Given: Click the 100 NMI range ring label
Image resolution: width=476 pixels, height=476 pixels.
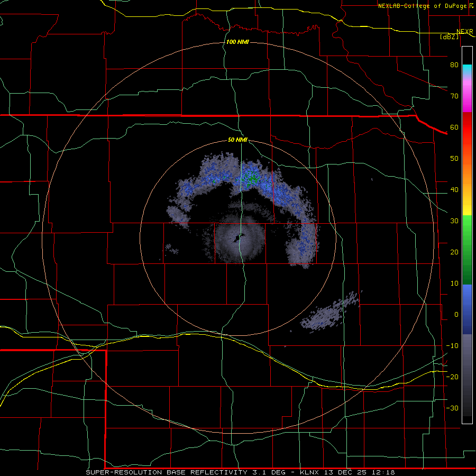Looking at the screenshot, I should pos(237,42).
